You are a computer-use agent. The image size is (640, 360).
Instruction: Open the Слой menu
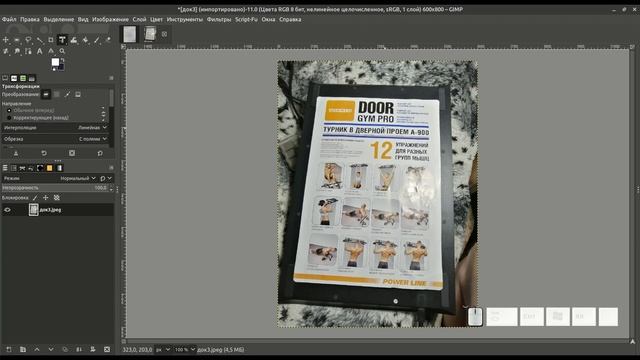coord(139,19)
